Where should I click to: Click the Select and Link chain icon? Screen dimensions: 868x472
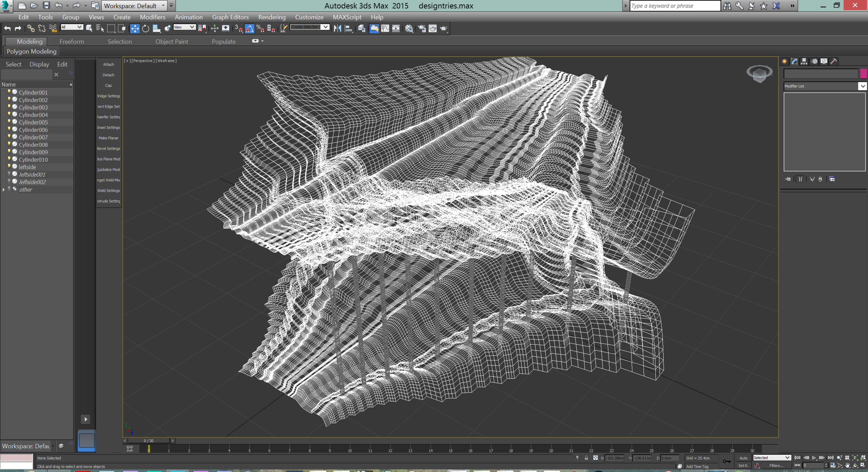pyautogui.click(x=31, y=29)
